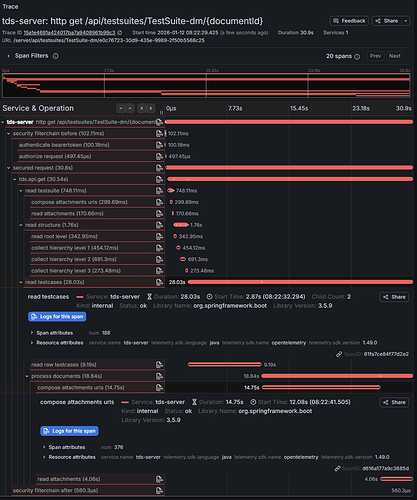Collapse the tds.api.get span
Image resolution: width=417 pixels, height=500 pixels.
click(x=15, y=179)
